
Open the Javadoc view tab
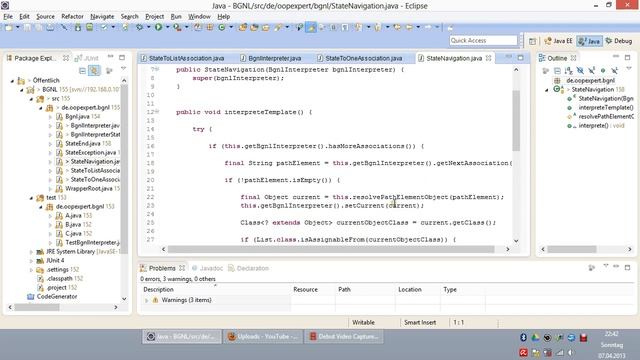(x=207, y=268)
